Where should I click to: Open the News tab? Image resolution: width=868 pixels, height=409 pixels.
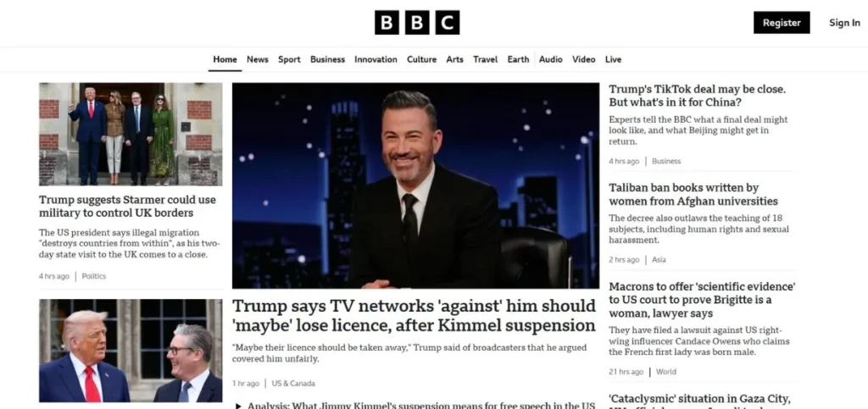coord(258,59)
